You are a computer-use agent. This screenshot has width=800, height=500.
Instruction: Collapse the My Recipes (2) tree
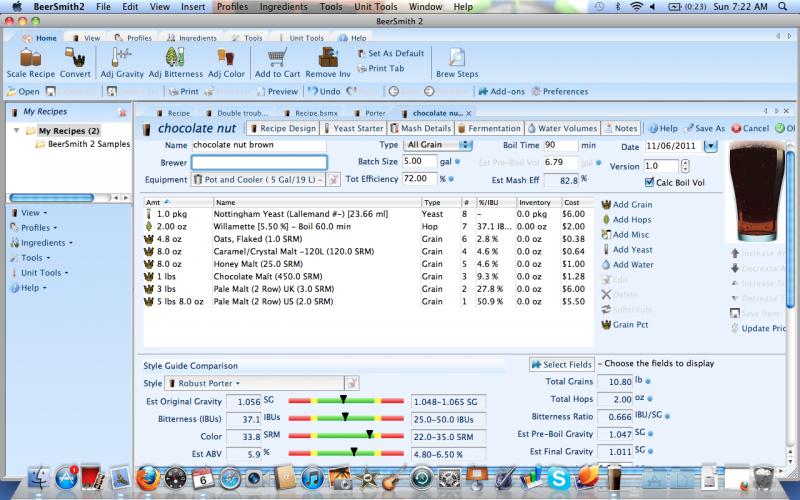[x=16, y=131]
